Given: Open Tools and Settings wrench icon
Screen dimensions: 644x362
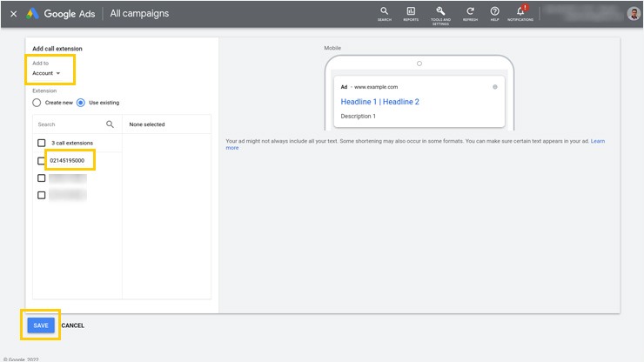Looking at the screenshot, I should coord(440,12).
